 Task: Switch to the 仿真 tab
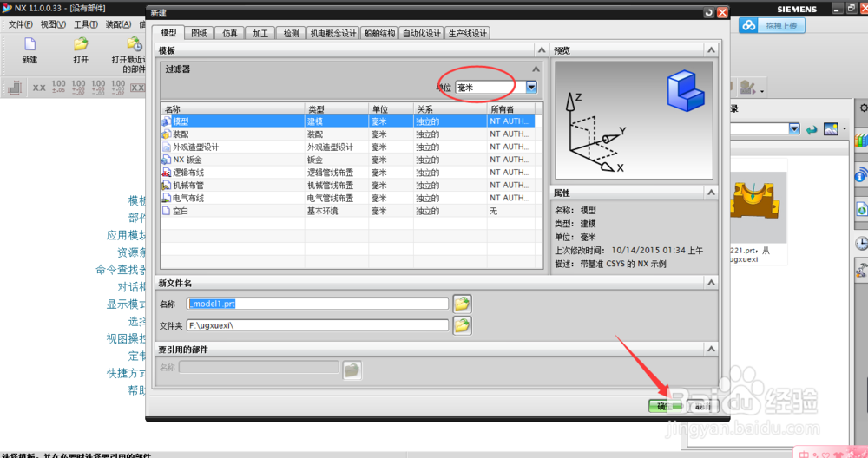(x=230, y=33)
